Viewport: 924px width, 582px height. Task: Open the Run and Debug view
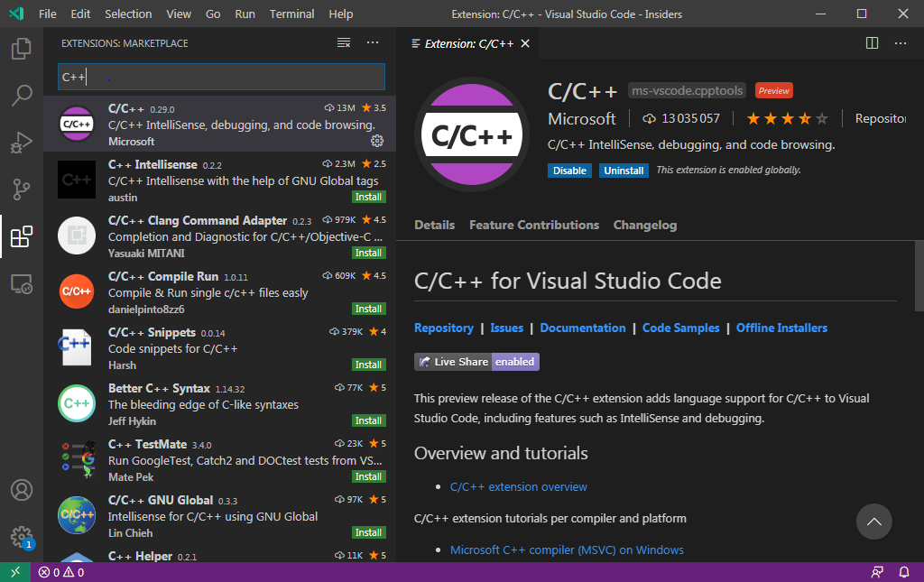20,142
